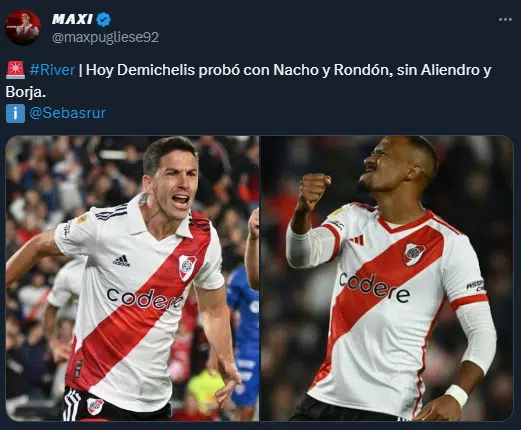Open the @maxpugliese92 handle
The image size is (521, 430).
[105, 37]
